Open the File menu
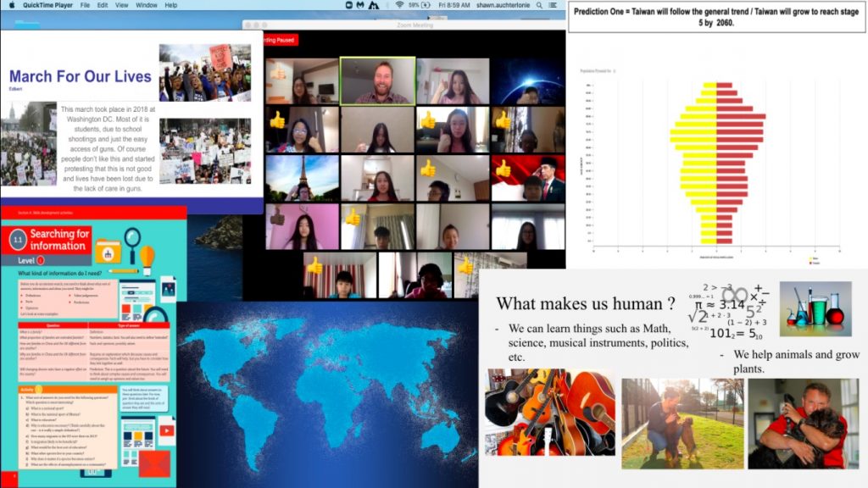This screenshot has height=488, width=868. click(85, 5)
